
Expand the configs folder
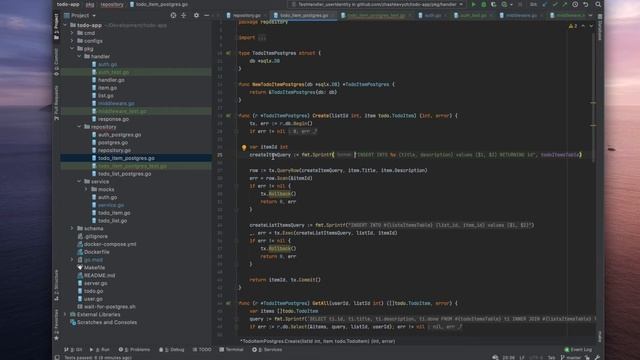(x=72, y=41)
